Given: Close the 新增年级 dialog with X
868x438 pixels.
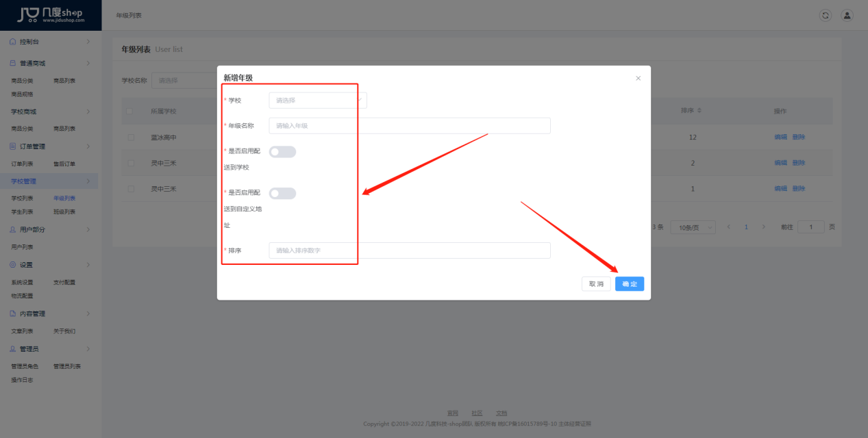Looking at the screenshot, I should tap(638, 78).
